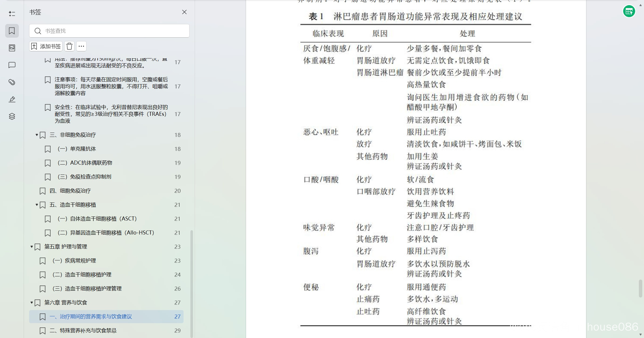The image size is (644, 338).
Task: Click bookmark icon beside (一) 单克隆抗体
Action: pos(48,149)
